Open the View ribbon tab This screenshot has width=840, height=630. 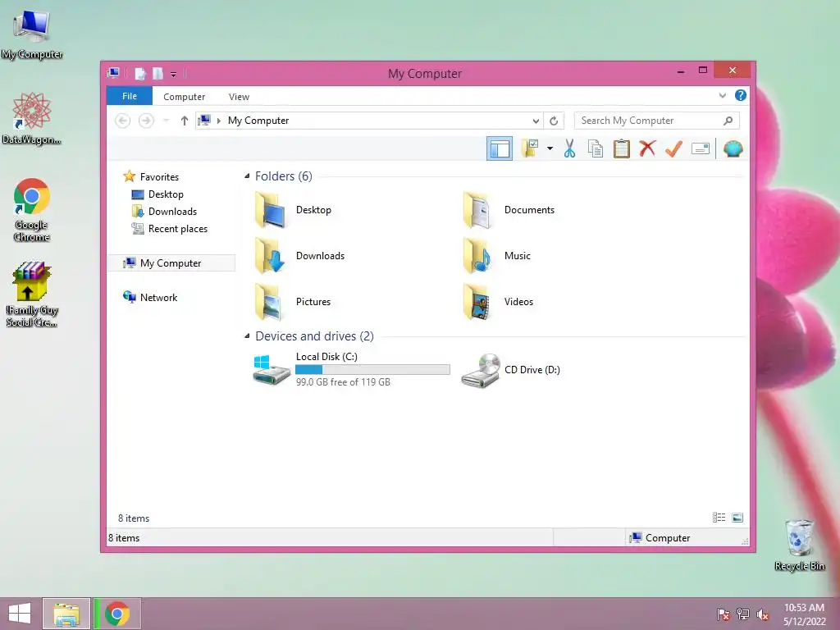[x=239, y=97]
